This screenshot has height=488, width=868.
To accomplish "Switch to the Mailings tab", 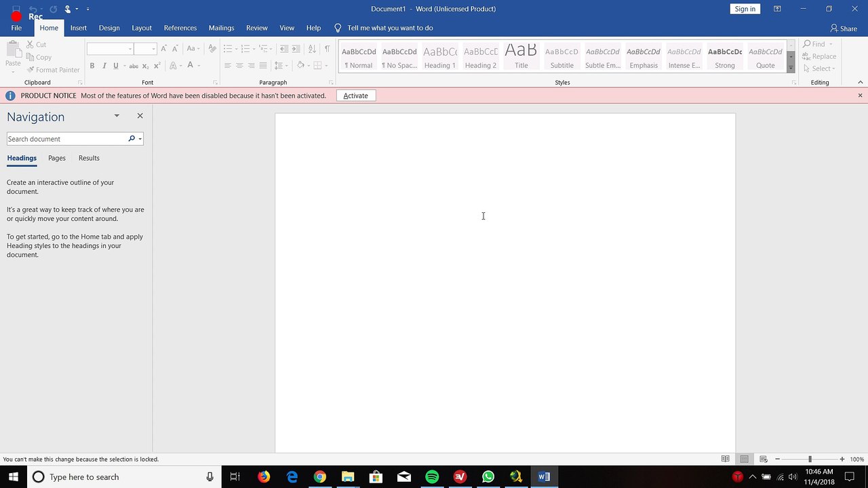I will tap(222, 28).
